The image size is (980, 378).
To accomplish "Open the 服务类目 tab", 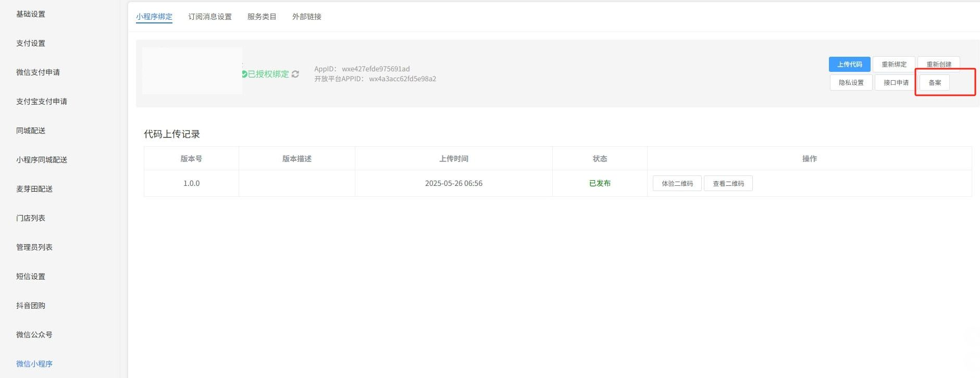I will pyautogui.click(x=262, y=17).
